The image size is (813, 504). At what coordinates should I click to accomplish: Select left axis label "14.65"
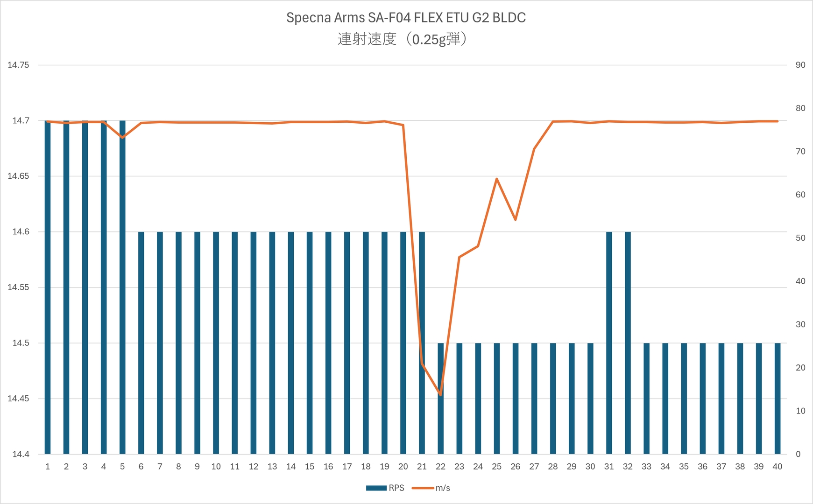(x=18, y=176)
